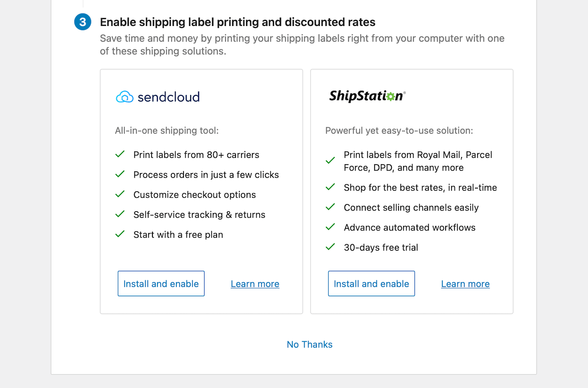Click the step 3 number badge
This screenshot has width=588, height=388.
(x=83, y=22)
